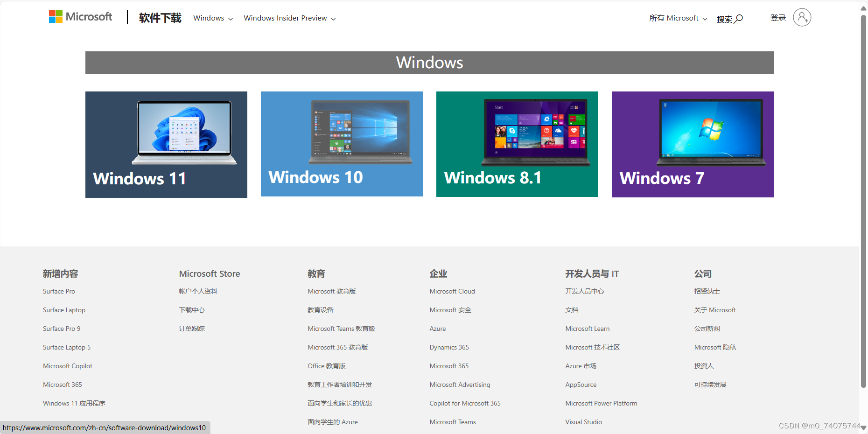Open Microsoft 教育版 link

tap(332, 291)
